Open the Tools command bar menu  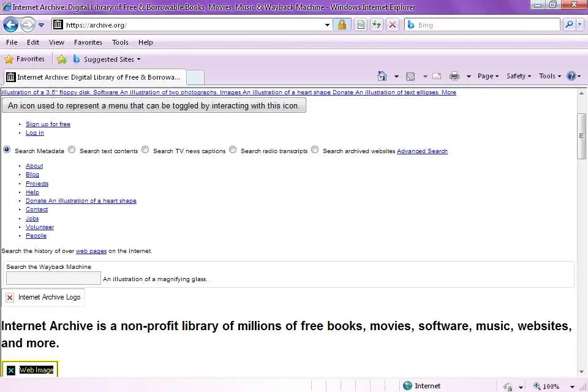[550, 76]
